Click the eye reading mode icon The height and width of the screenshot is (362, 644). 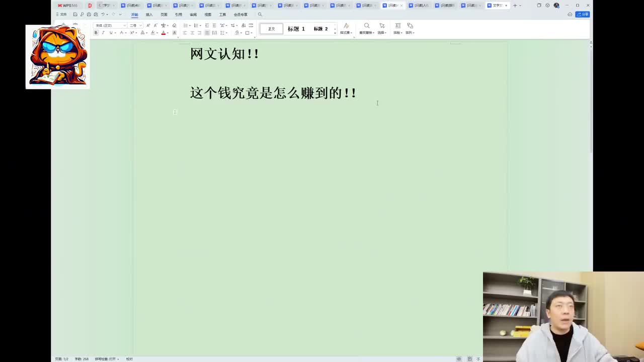coord(459,359)
